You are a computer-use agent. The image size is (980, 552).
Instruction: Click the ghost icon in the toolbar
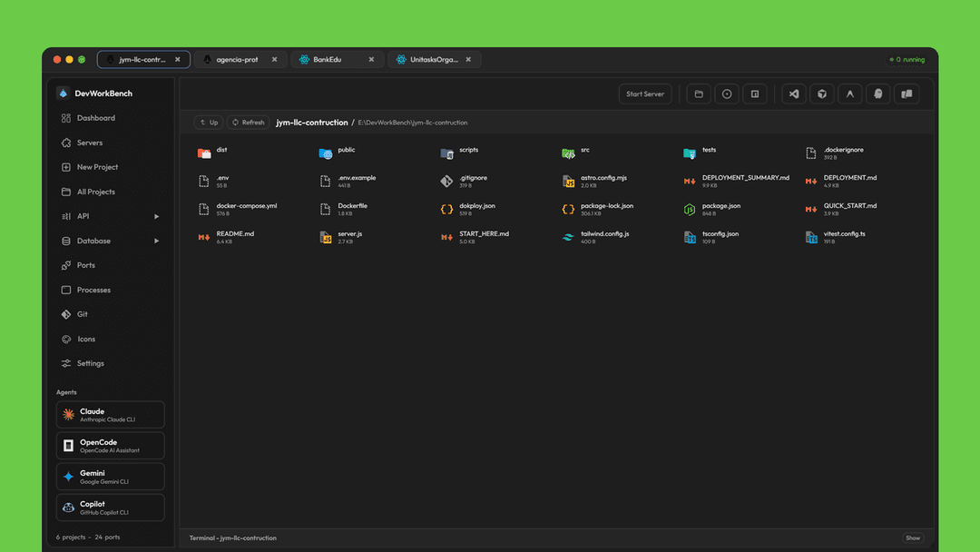[879, 94]
